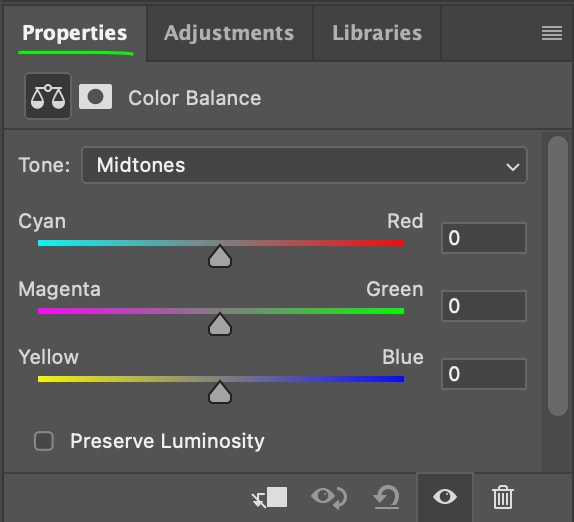Click the Cyan-Red value input field
Screen dimensions: 574x522
point(484,238)
